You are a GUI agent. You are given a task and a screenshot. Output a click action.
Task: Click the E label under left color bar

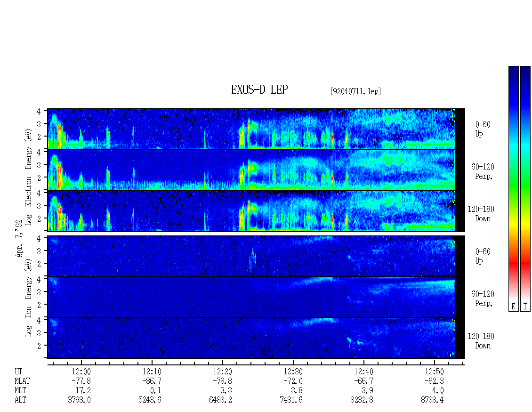pyautogui.click(x=513, y=307)
